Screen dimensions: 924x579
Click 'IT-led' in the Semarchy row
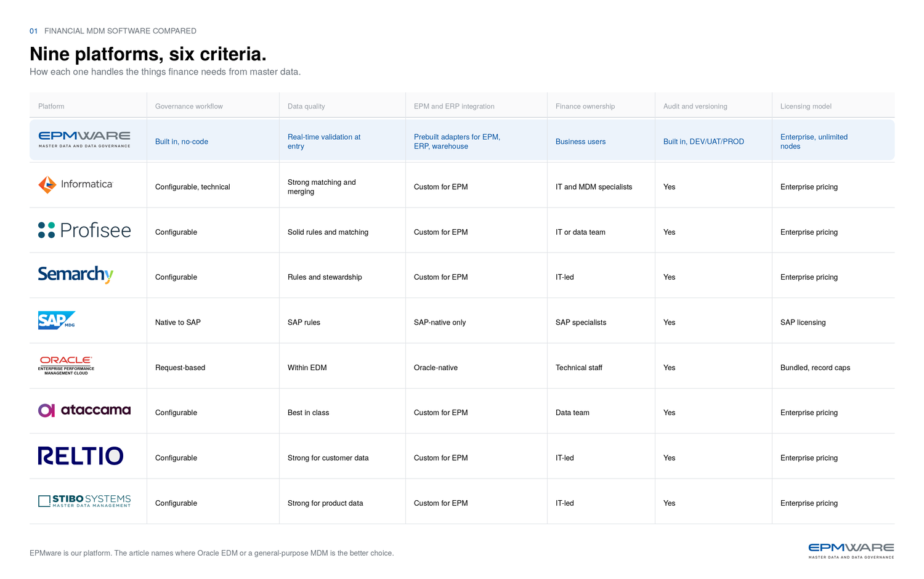[x=564, y=277]
